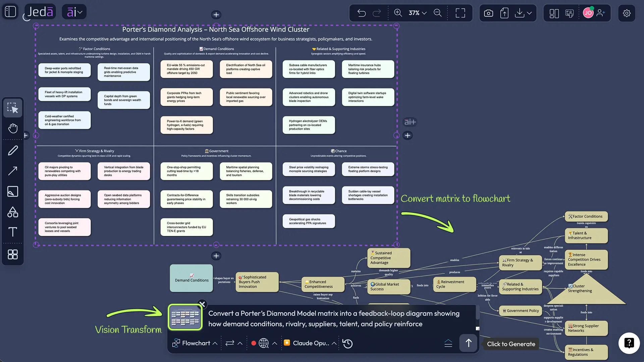The width and height of the screenshot is (644, 362).
Task: Enter fullscreen view mode
Action: [460, 13]
